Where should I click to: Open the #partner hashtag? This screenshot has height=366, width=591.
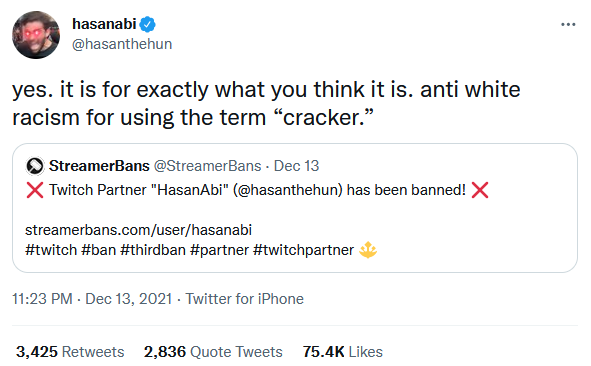219,250
